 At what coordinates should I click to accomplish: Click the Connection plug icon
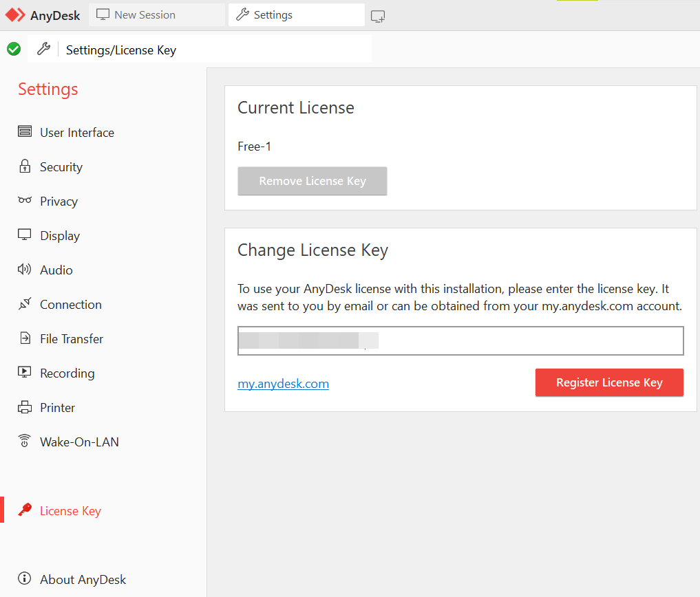coord(25,304)
